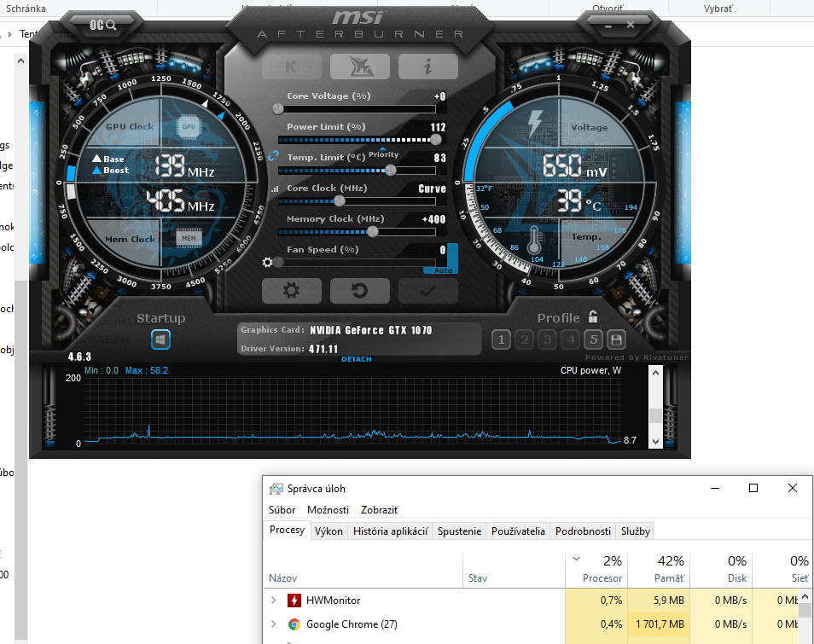Click the lightning bolt voltage icon
The image size is (814, 644).
point(534,123)
